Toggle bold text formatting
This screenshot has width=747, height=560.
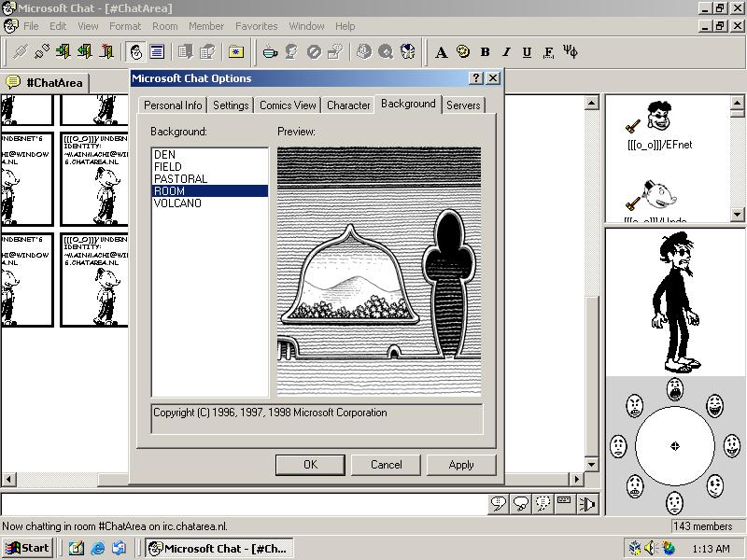point(485,52)
